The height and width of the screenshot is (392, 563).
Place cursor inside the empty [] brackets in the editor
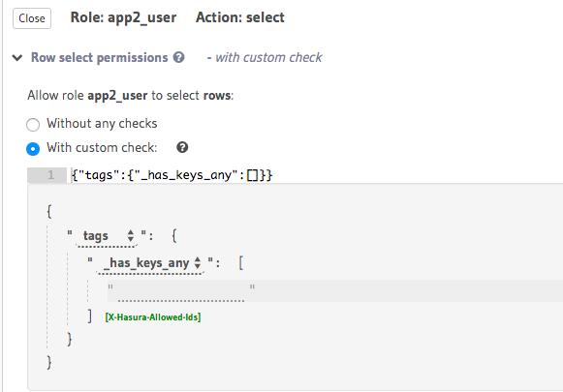click(253, 175)
